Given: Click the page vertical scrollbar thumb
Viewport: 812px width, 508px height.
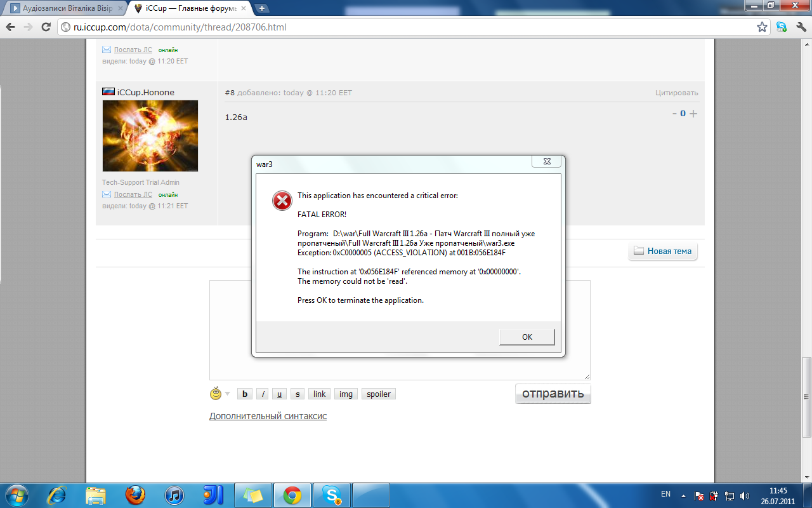Looking at the screenshot, I should click(x=806, y=397).
